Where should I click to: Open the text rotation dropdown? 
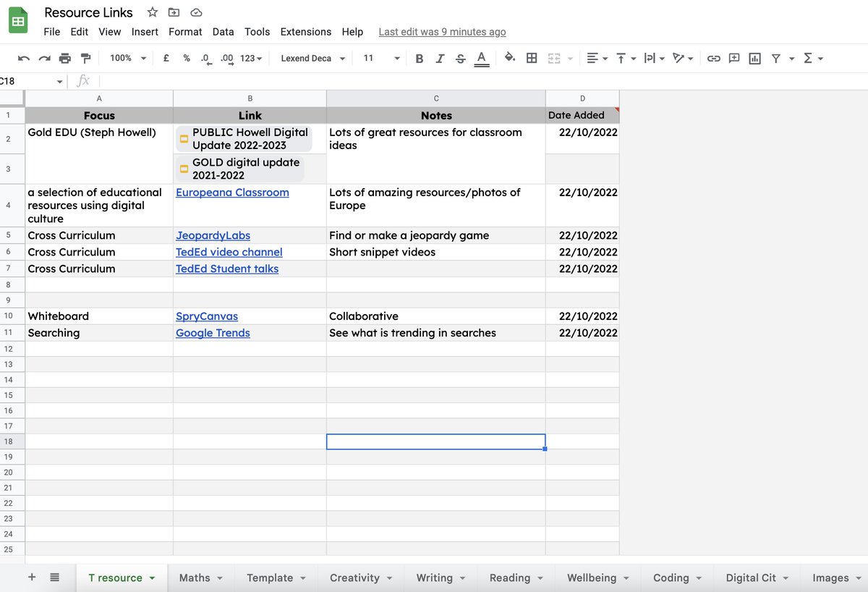click(682, 58)
